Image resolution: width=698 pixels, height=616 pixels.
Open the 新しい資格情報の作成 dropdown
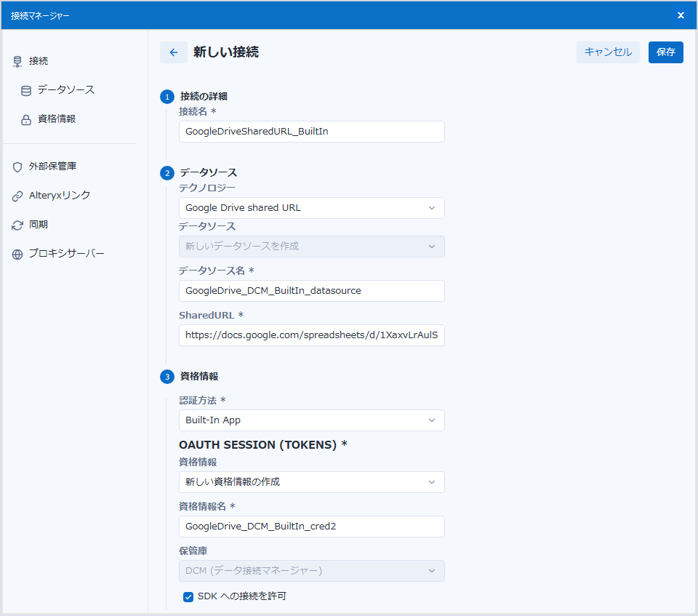tap(311, 482)
